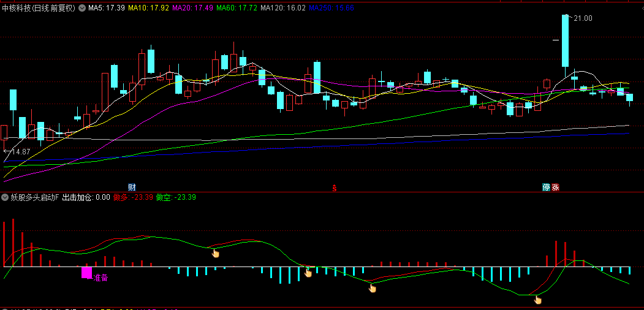The width and height of the screenshot is (644, 310).
Task: Click the 21.00 high price label
Action: (x=583, y=18)
